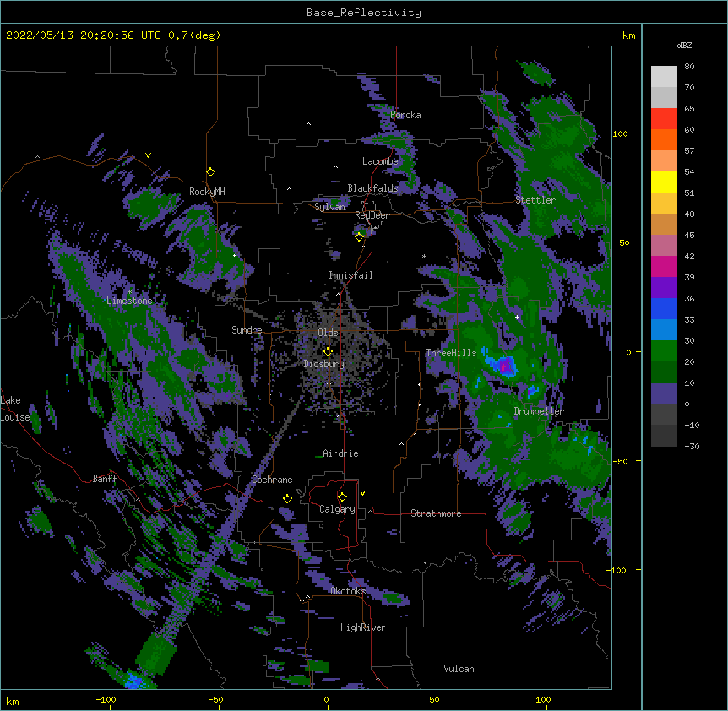Click the Okotoks label
Image resolution: width=728 pixels, height=711 pixels.
(x=348, y=591)
